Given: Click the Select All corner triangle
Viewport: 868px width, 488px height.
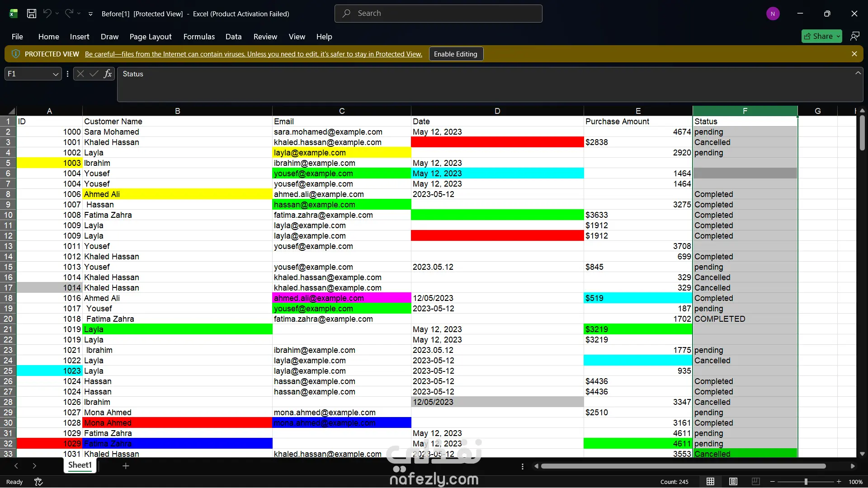Looking at the screenshot, I should [x=11, y=111].
